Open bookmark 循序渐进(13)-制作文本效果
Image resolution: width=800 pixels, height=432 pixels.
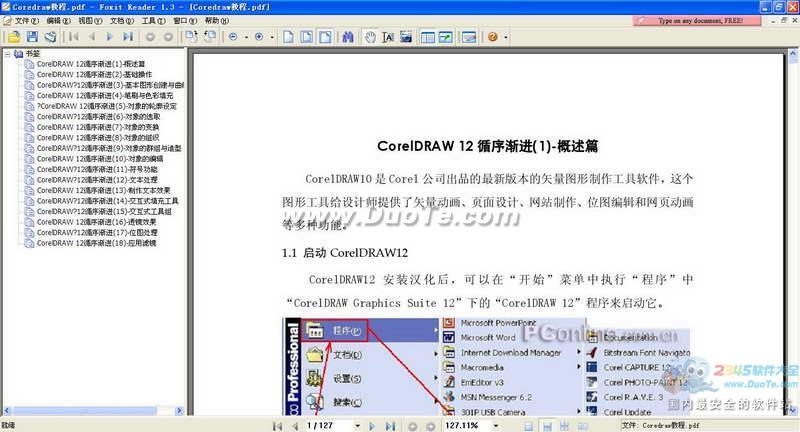click(x=104, y=190)
